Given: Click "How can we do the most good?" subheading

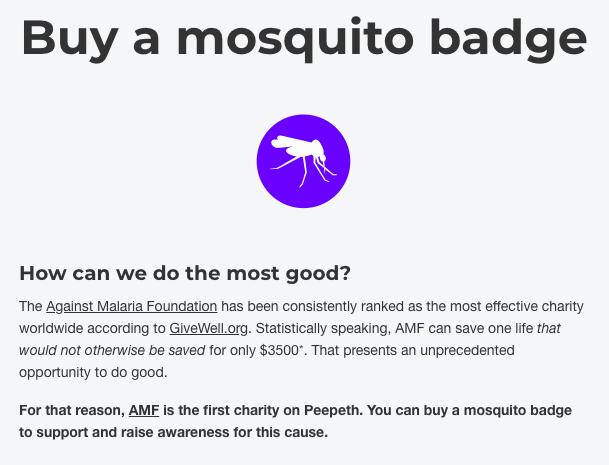Looking at the screenshot, I should pos(185,273).
